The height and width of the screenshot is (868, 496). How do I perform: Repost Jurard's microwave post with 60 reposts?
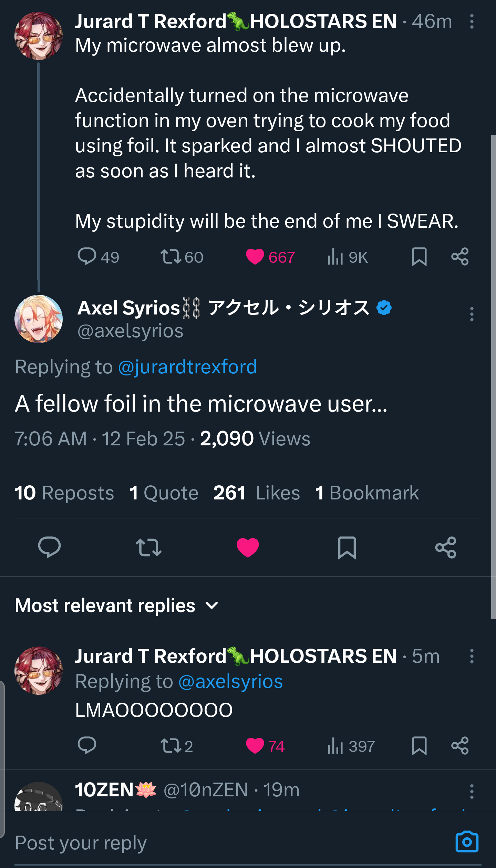coord(171,257)
